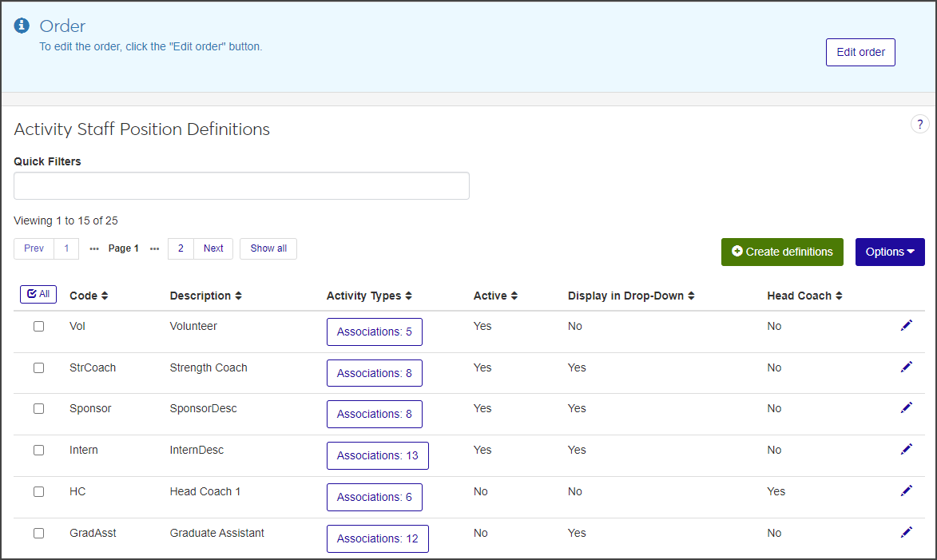Screen dimensions: 937x560
Task: Click the Quick Filters input field
Action: tap(241, 185)
